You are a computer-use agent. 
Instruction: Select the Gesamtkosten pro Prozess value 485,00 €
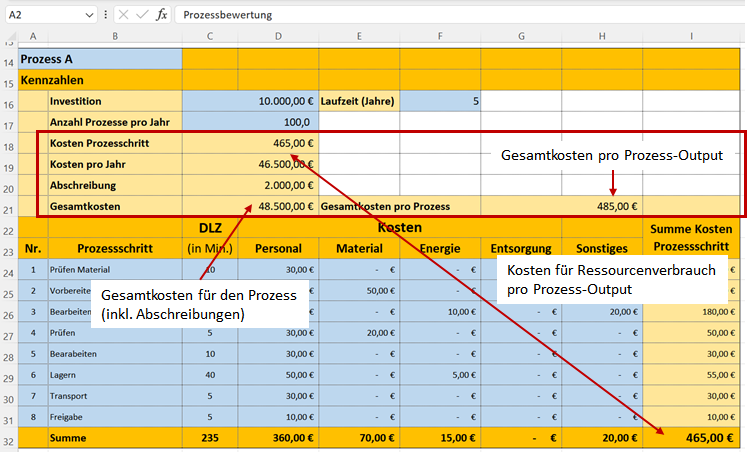(x=601, y=206)
